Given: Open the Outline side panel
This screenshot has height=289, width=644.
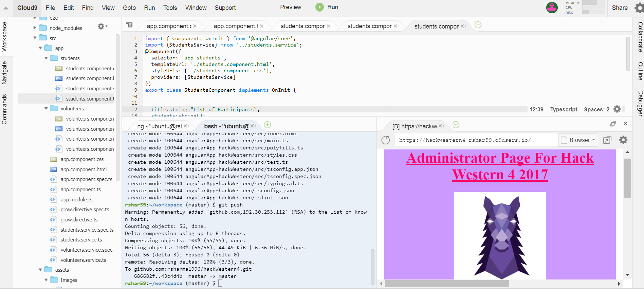Looking at the screenshot, I should click(640, 71).
